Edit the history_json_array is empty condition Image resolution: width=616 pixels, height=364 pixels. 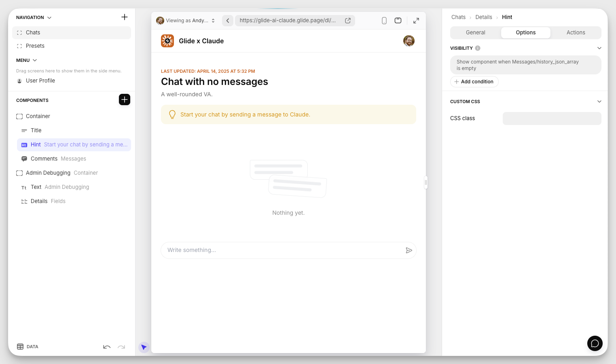coord(526,65)
